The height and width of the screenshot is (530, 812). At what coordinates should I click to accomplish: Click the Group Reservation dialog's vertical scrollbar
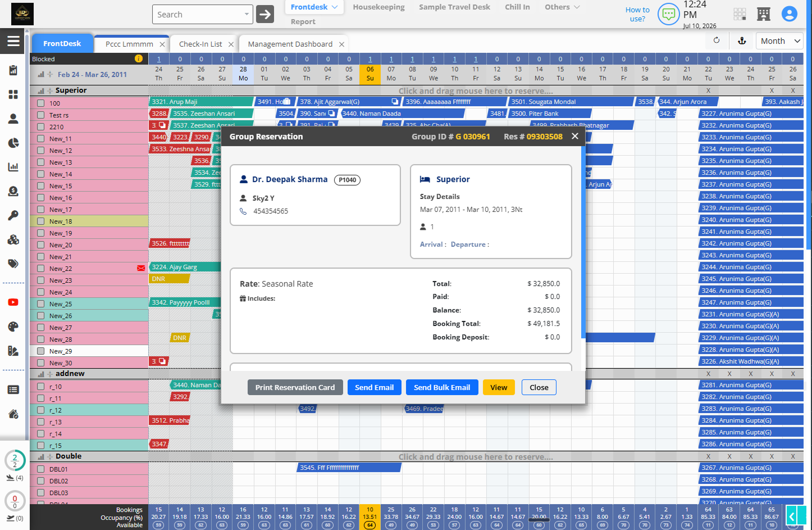pyautogui.click(x=583, y=242)
